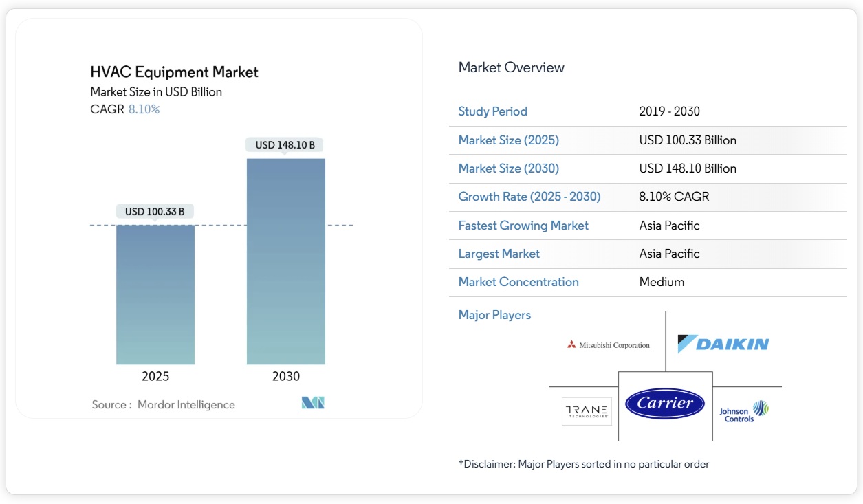Click the Daikin logo

tap(723, 344)
